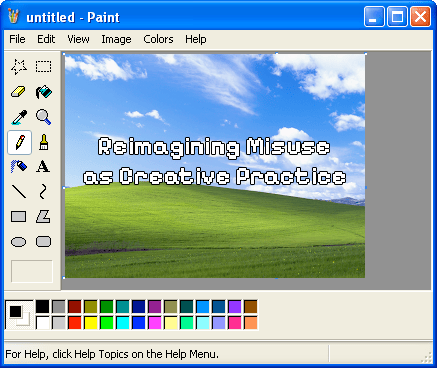Pick the white color swatch
This screenshot has width=437, height=368.
point(42,323)
